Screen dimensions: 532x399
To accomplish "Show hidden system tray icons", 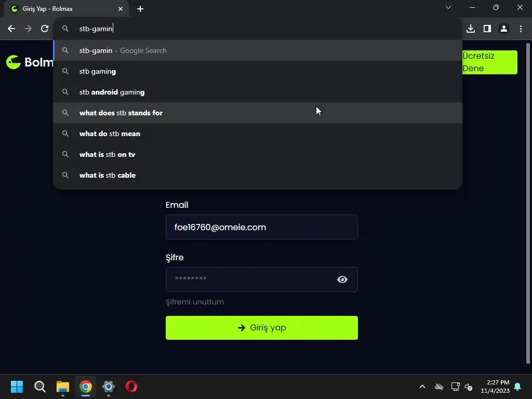I will pyautogui.click(x=422, y=387).
